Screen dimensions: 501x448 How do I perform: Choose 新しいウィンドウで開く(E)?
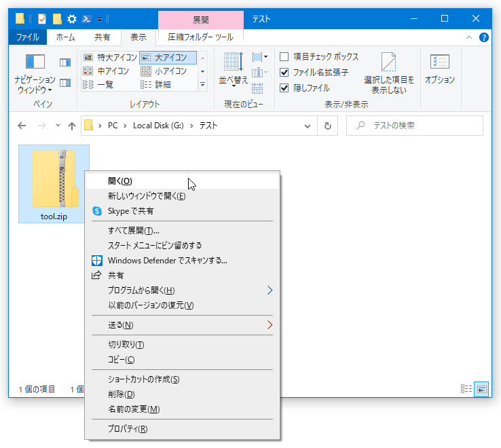point(182,196)
